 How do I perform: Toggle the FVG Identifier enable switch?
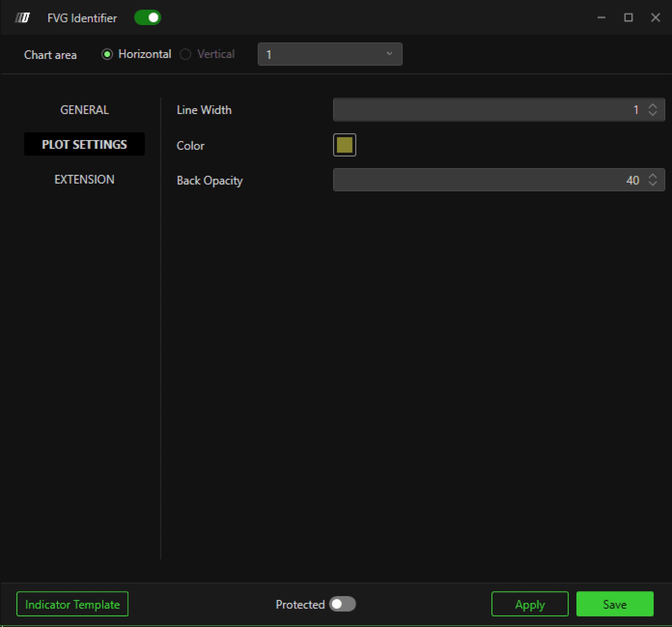(147, 18)
